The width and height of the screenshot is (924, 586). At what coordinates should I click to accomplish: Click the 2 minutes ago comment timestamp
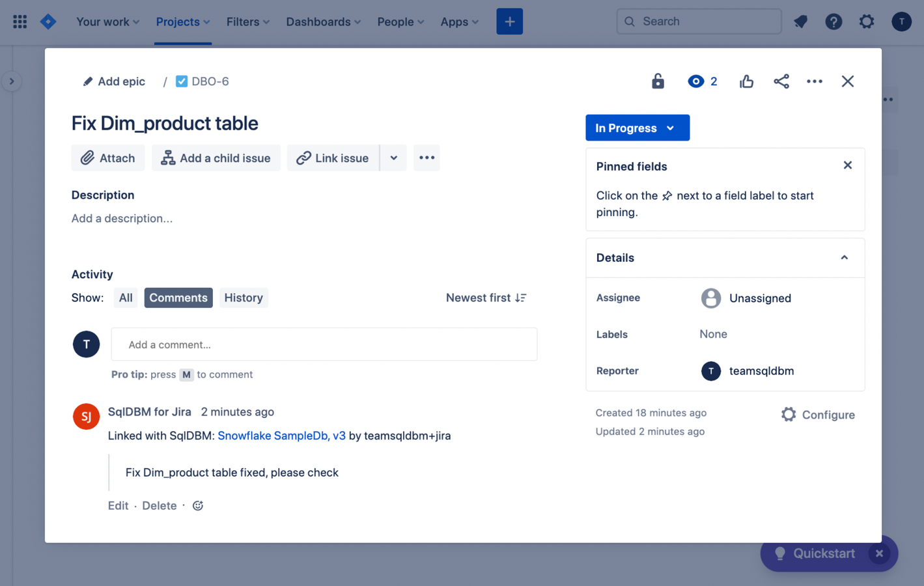coord(237,412)
